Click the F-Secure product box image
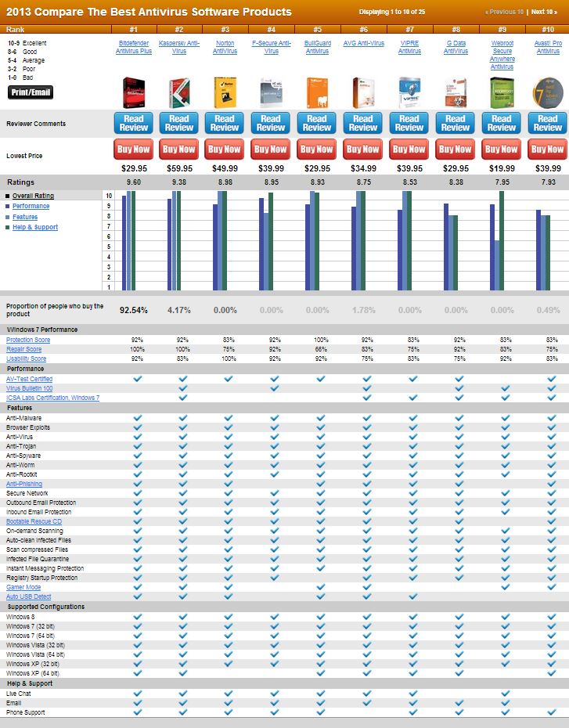The height and width of the screenshot is (728, 569). [x=271, y=93]
